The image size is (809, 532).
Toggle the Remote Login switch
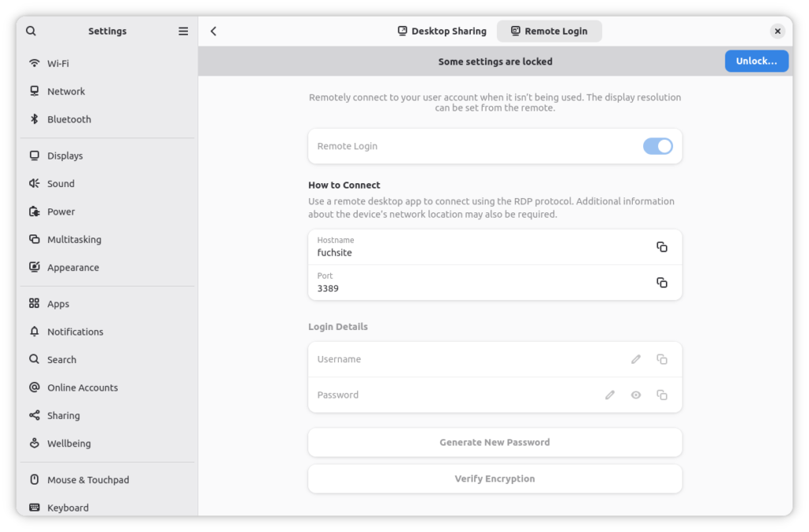tap(658, 146)
